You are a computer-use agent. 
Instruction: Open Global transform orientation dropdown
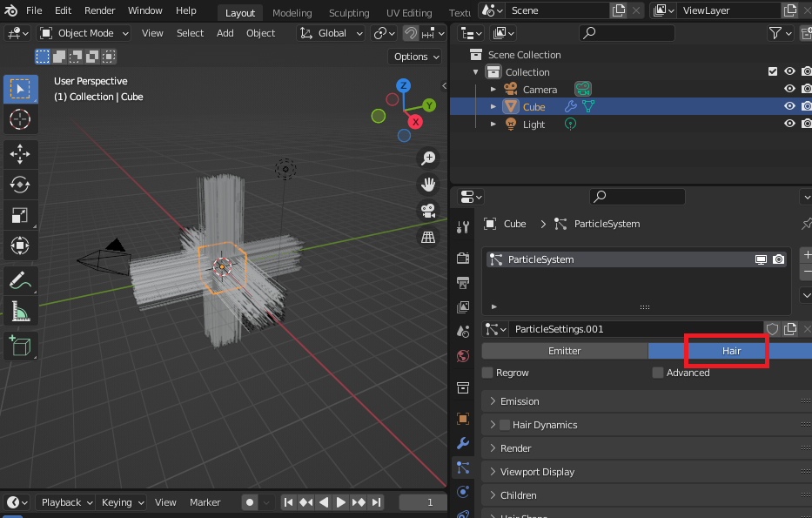click(331, 33)
